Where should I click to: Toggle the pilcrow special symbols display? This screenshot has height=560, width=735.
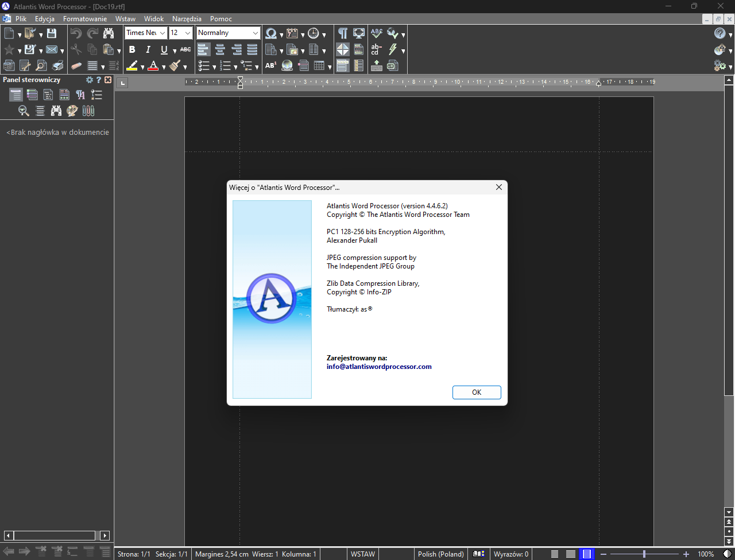tap(343, 33)
